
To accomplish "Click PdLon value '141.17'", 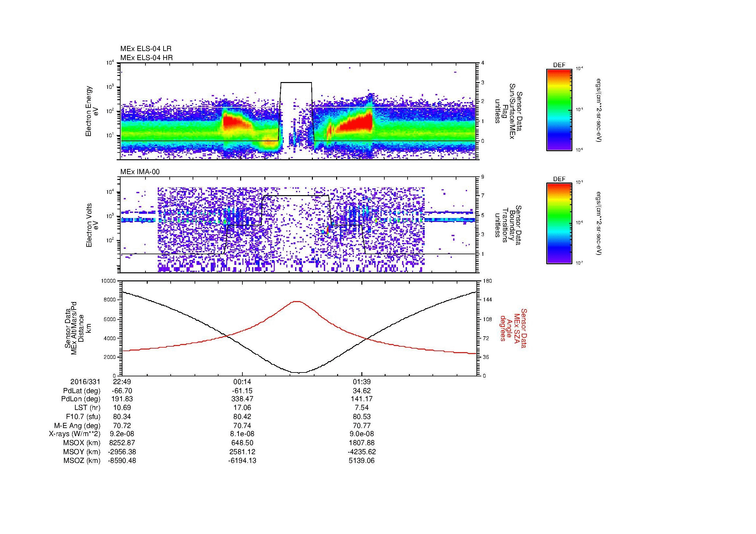I will click(x=362, y=399).
